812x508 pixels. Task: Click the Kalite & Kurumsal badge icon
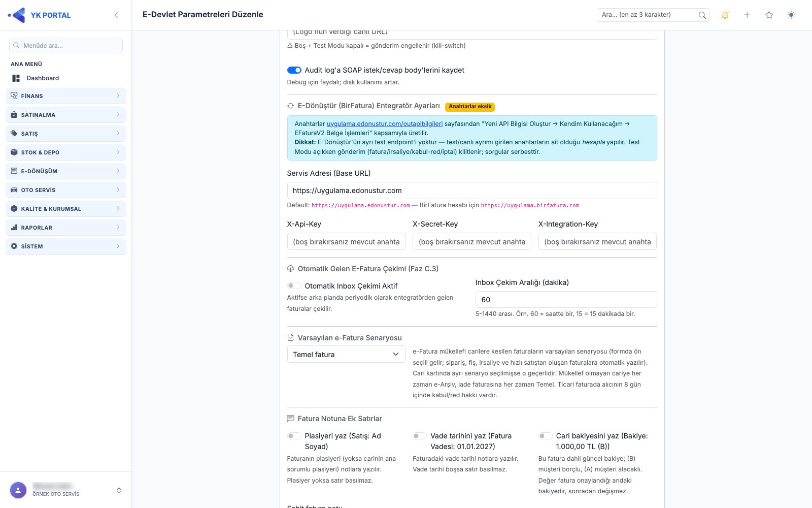pos(14,209)
